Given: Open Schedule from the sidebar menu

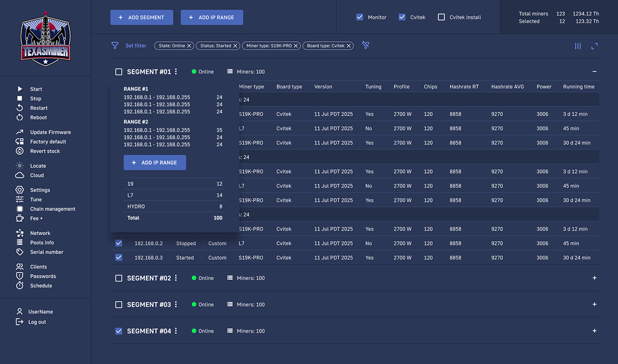Looking at the screenshot, I should [20, 285].
